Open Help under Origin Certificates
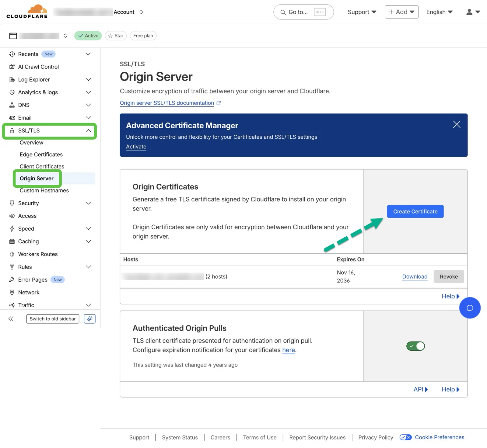The width and height of the screenshot is (487, 448). 450,296
